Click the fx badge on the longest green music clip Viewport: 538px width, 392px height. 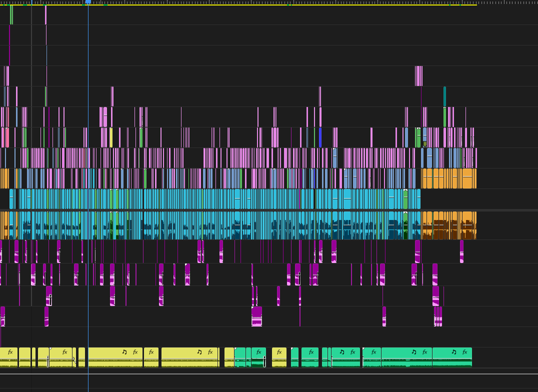pos(425,352)
